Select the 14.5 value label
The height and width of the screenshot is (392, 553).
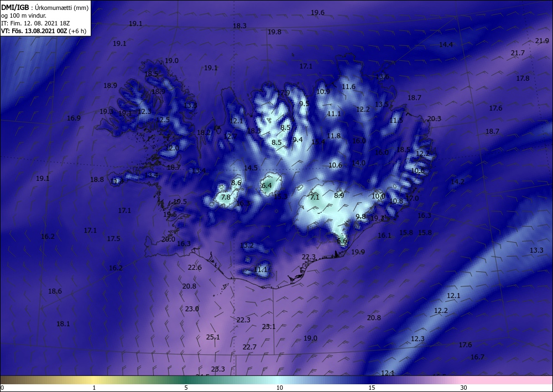click(251, 168)
